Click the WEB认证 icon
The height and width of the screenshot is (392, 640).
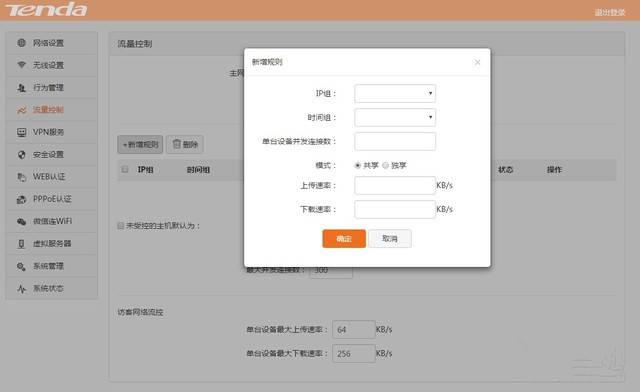tap(22, 177)
